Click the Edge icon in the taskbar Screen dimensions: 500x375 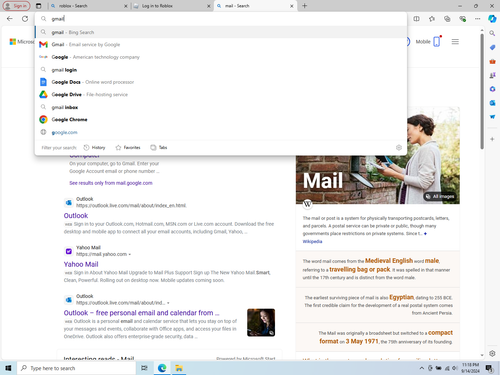(162, 368)
